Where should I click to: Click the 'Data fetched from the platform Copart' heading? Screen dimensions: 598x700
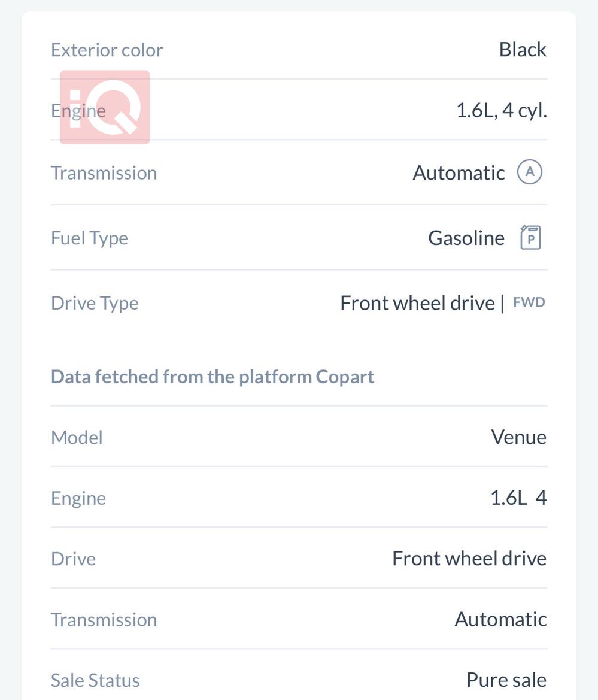[213, 377]
